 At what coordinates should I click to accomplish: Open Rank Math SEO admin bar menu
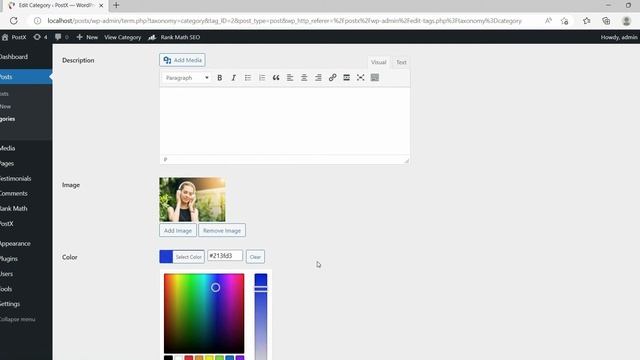174,37
